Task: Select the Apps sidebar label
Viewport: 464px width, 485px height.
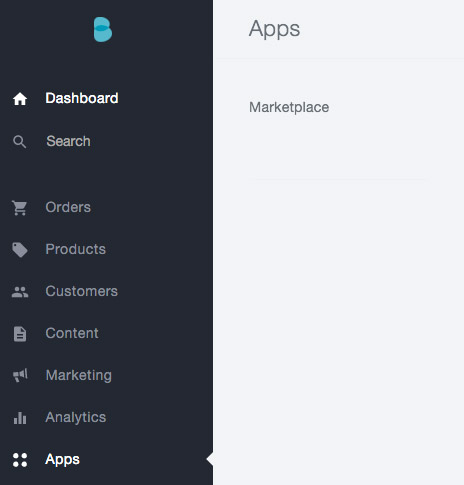Action: 62,460
